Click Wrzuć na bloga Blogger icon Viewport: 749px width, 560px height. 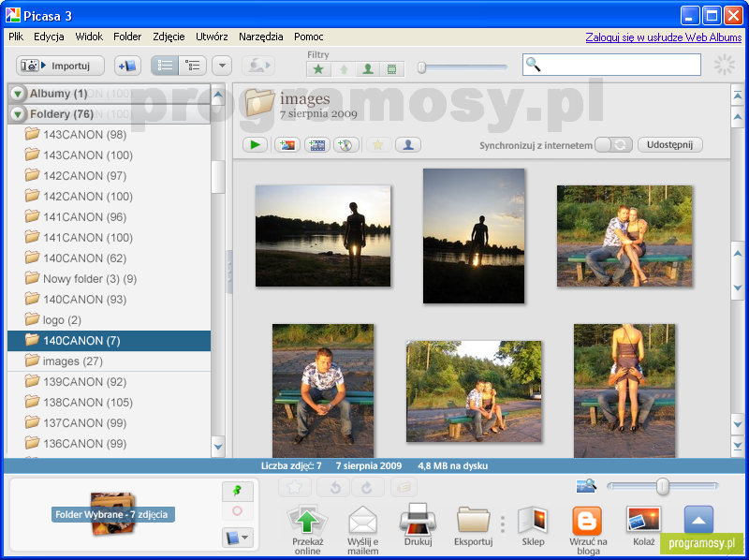(588, 529)
